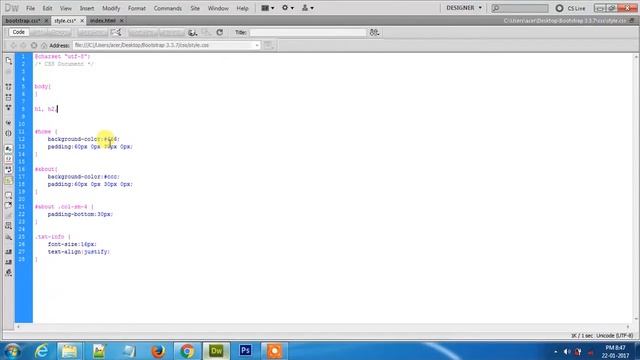Viewport: 640px width, 360px height.
Task: Click the application bar search field
Action: [x=520, y=8]
